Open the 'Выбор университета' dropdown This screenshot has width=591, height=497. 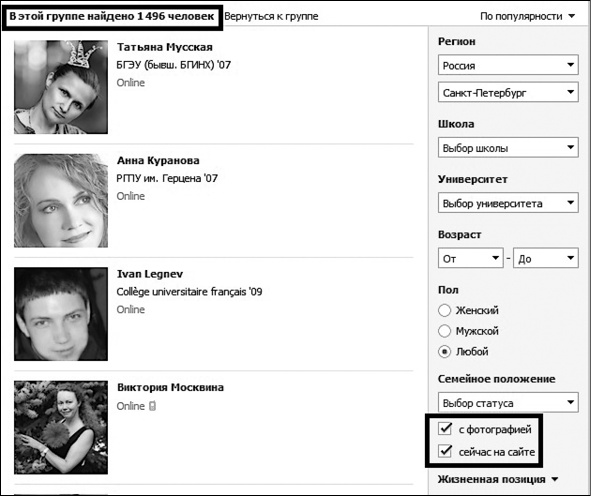click(x=508, y=203)
